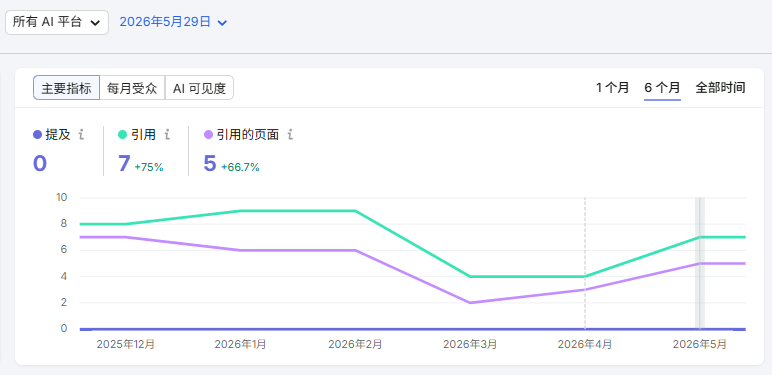
Task: Switch to the AI 可见度 tab
Action: pyautogui.click(x=199, y=88)
